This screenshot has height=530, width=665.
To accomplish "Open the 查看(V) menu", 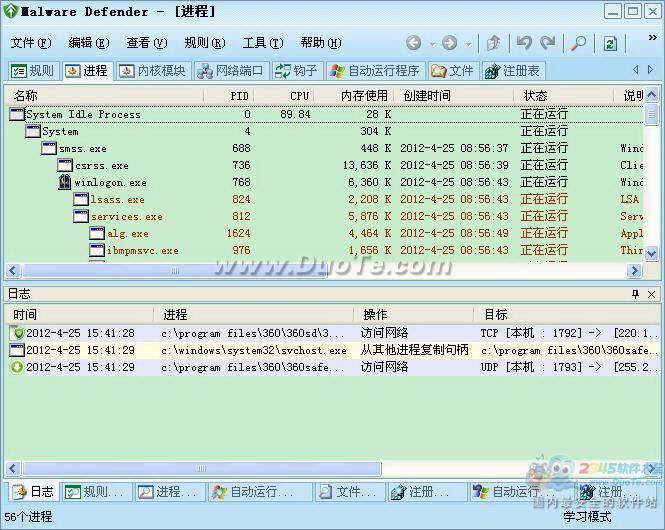I will (147, 43).
